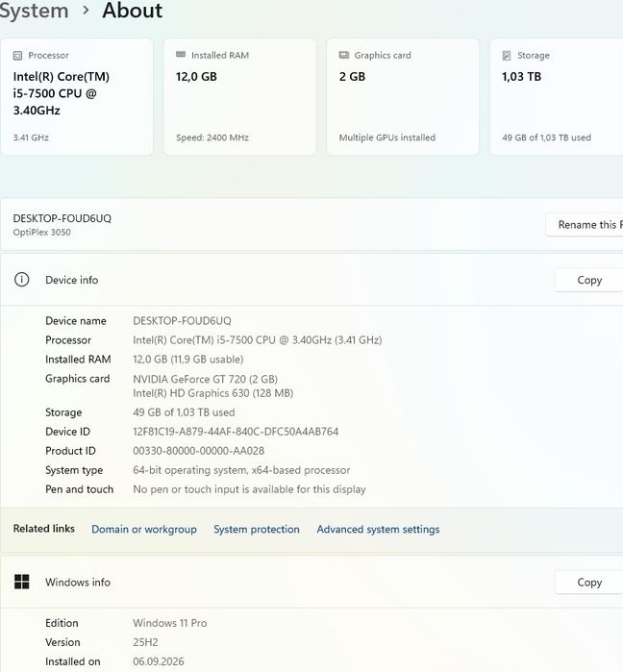The width and height of the screenshot is (623, 672).
Task: Click the 'System type' row label
Action: (74, 470)
